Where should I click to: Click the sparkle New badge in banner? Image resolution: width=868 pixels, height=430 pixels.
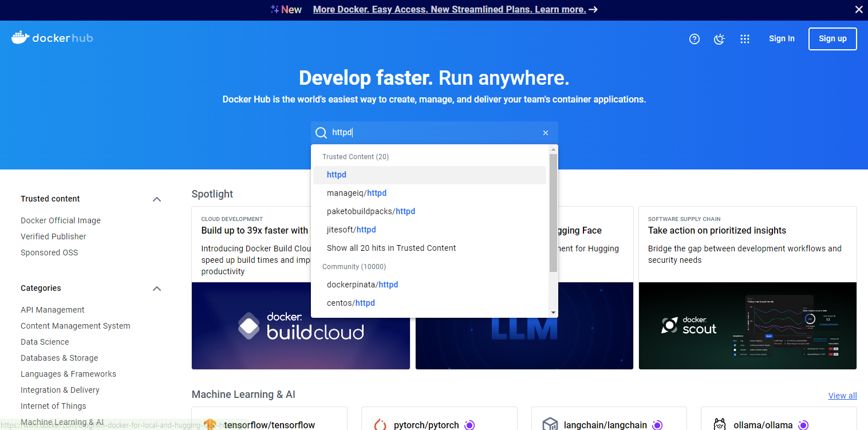286,10
